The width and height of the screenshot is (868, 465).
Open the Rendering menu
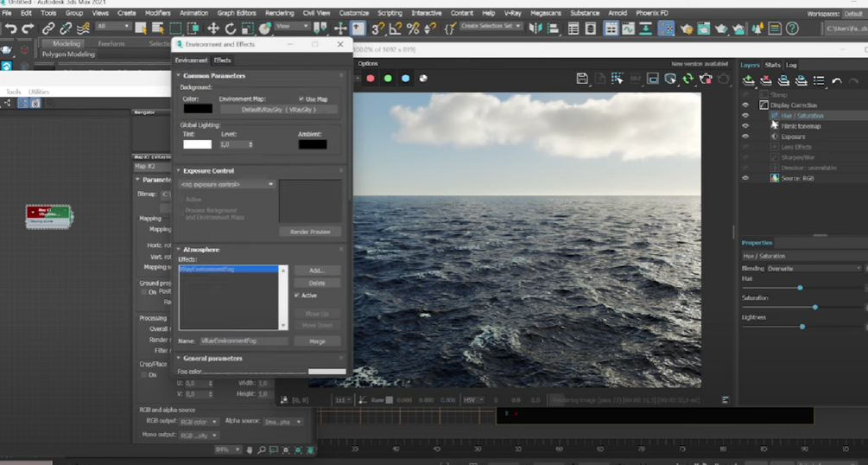point(279,13)
